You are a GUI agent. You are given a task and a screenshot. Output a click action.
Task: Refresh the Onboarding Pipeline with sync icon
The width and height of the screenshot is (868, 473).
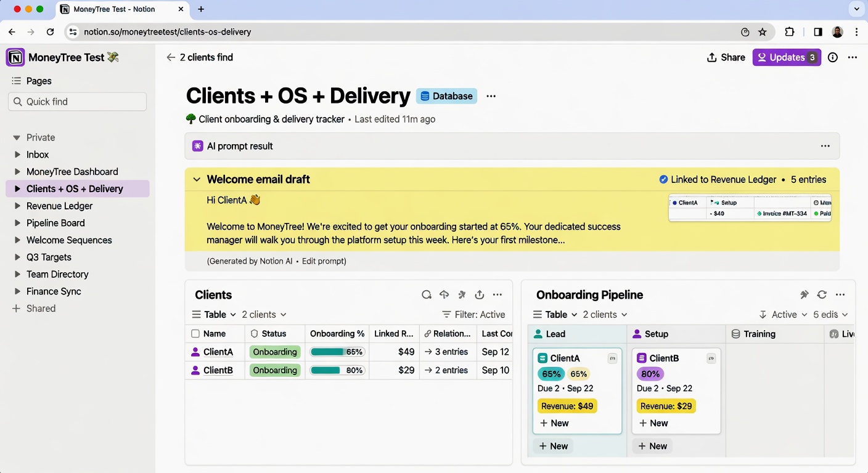point(822,295)
